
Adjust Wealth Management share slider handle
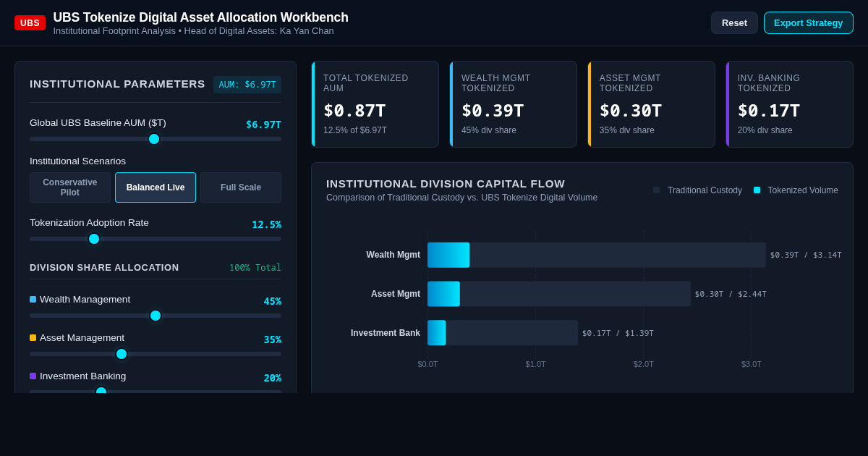[156, 316]
